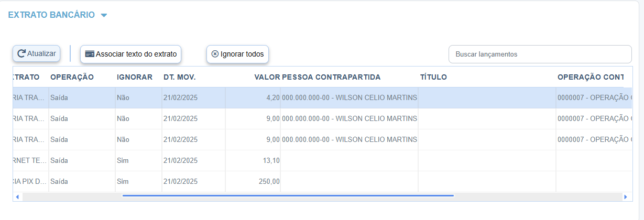Sort by the Dt. Mov. column header

(179, 77)
